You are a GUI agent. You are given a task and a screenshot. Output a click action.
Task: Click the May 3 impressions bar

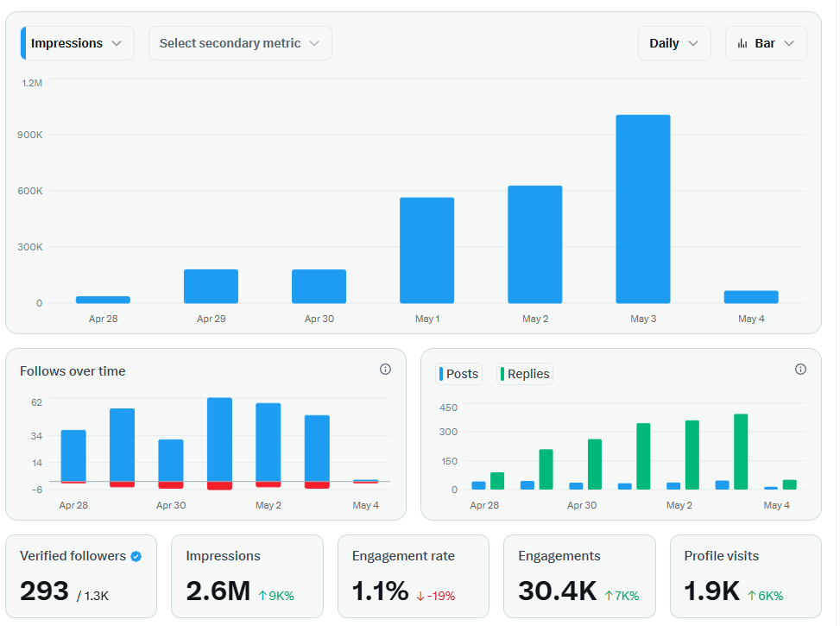coord(643,209)
